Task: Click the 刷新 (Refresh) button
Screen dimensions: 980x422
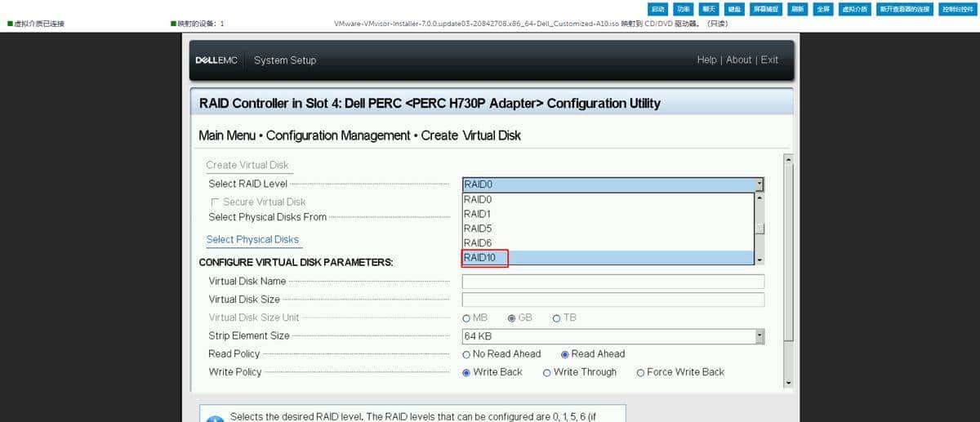Action: point(798,9)
